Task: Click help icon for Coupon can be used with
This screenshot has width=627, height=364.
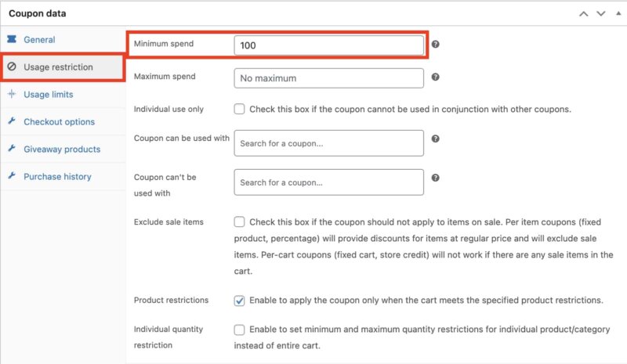Action: click(x=436, y=139)
